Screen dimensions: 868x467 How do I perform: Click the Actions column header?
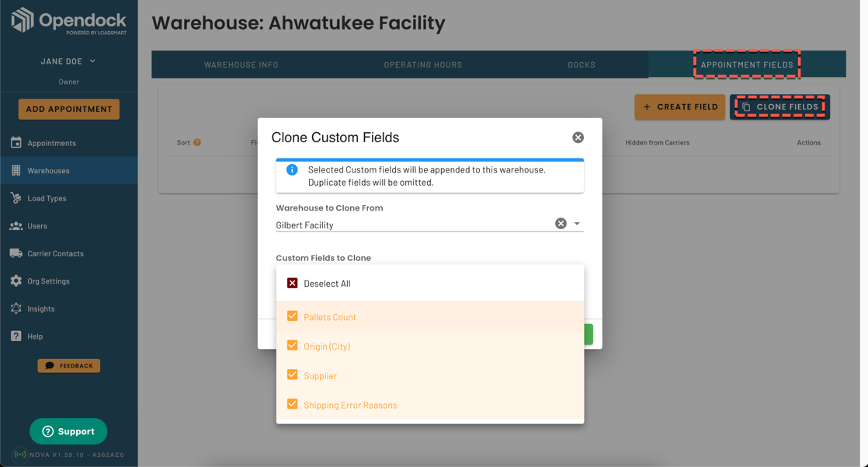tap(809, 142)
